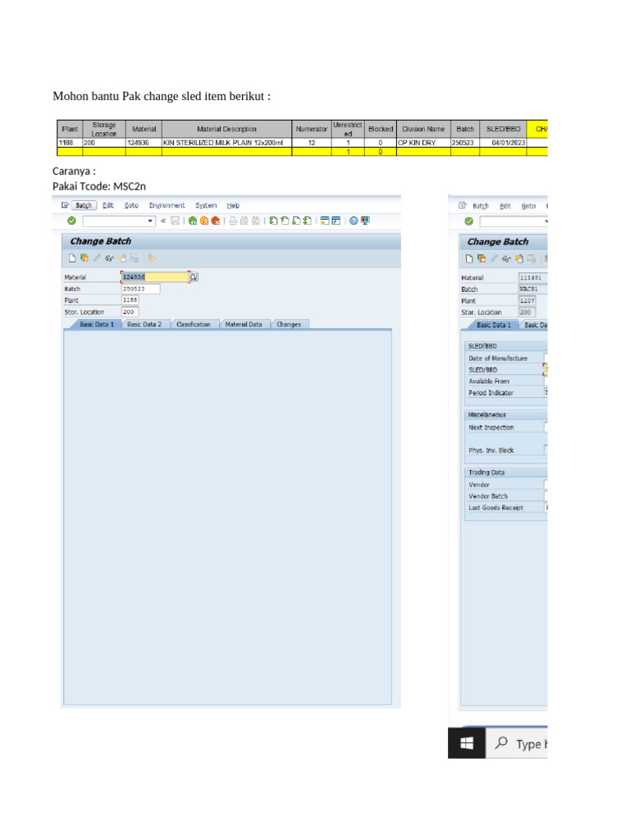Open the Environment menu
Image resolution: width=630 pixels, height=840 pixels.
point(167,206)
